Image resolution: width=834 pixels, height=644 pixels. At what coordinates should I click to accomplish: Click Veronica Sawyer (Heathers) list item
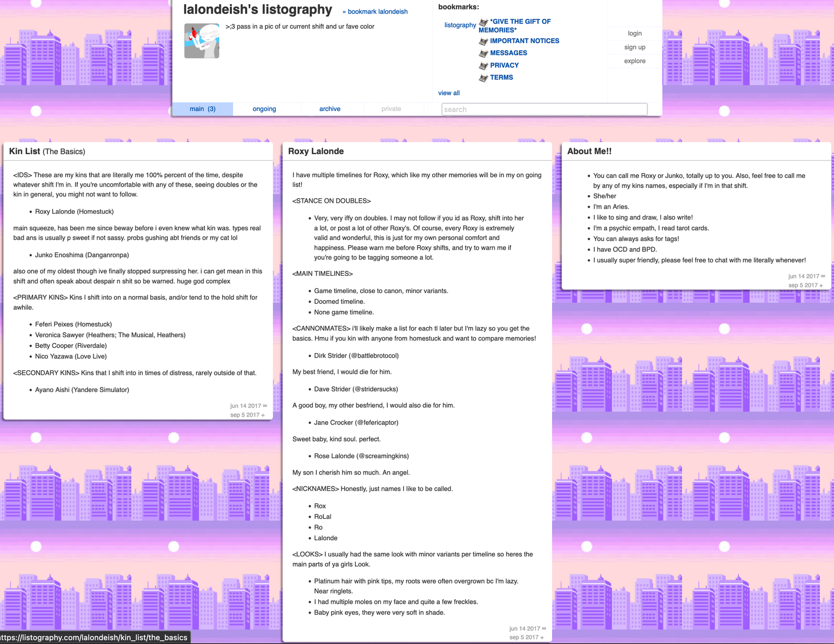[x=110, y=335]
